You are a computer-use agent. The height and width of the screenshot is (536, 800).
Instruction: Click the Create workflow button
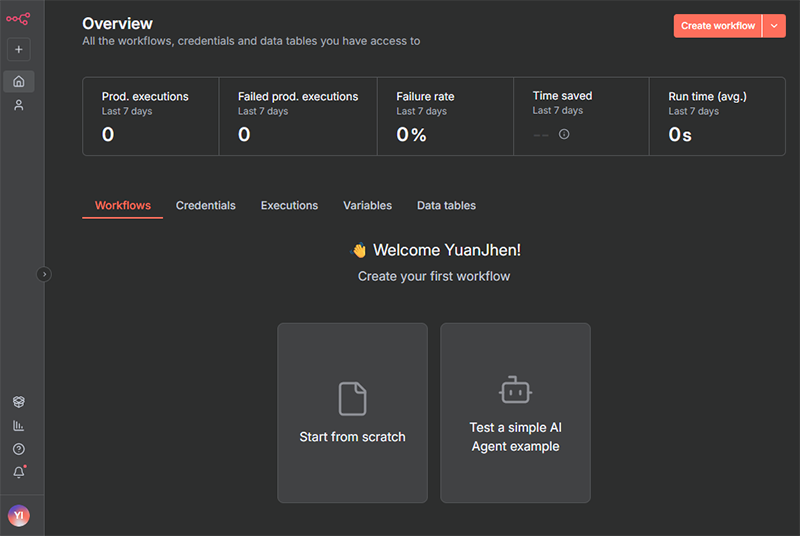coord(717,26)
